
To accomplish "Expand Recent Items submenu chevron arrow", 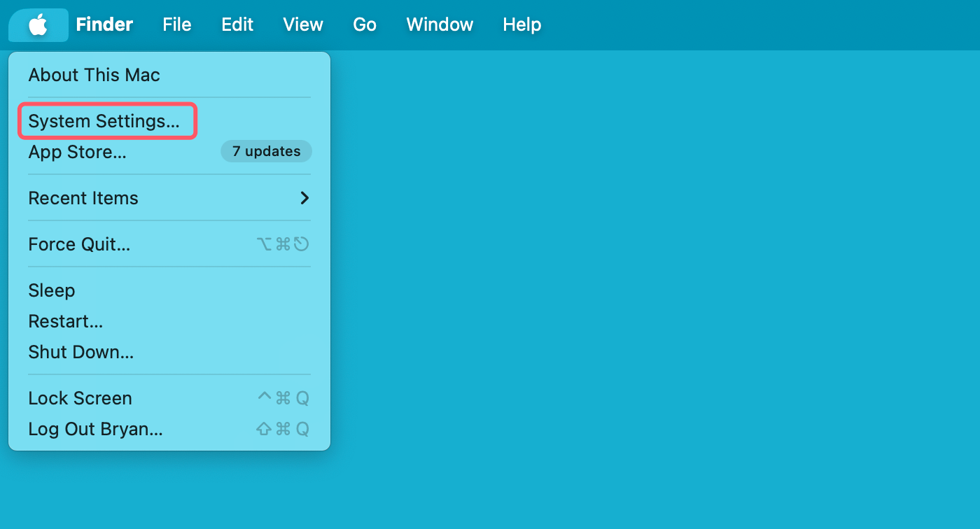I will pos(304,198).
